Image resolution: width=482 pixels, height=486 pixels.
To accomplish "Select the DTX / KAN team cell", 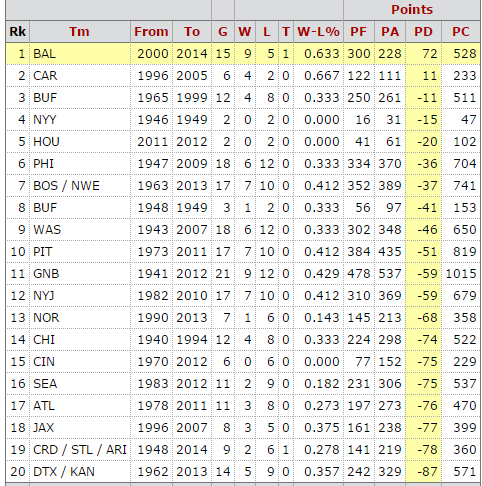I will tap(80, 472).
